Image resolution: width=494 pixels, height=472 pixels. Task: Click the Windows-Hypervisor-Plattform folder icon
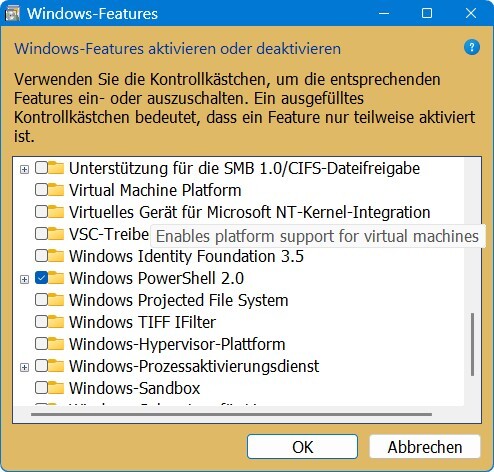56,344
